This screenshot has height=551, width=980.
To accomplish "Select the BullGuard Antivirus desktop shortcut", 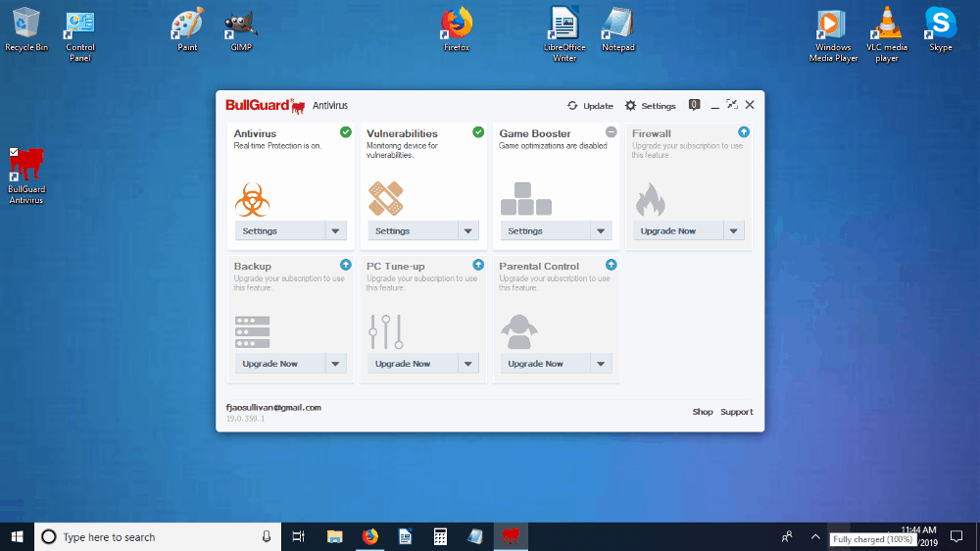I will (26, 175).
